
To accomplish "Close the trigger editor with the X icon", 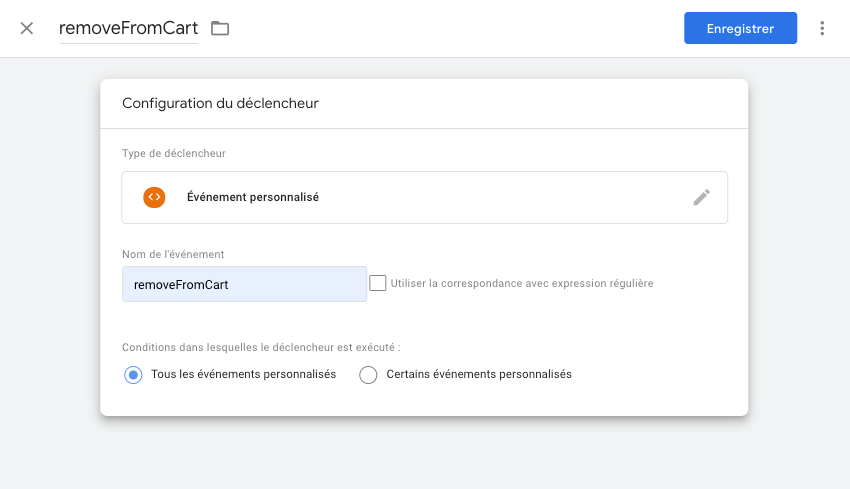I will [27, 28].
